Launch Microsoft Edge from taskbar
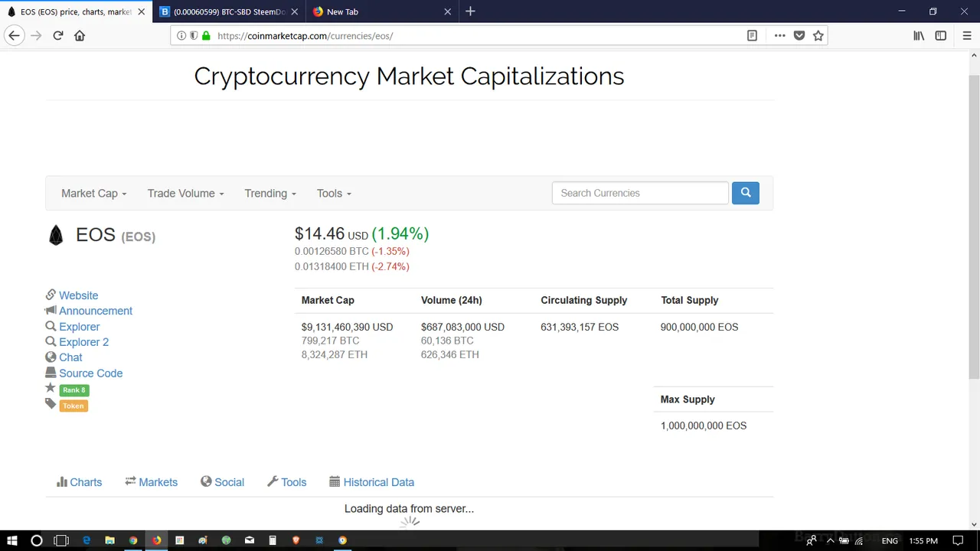Viewport: 980px width, 551px height. pyautogui.click(x=87, y=540)
